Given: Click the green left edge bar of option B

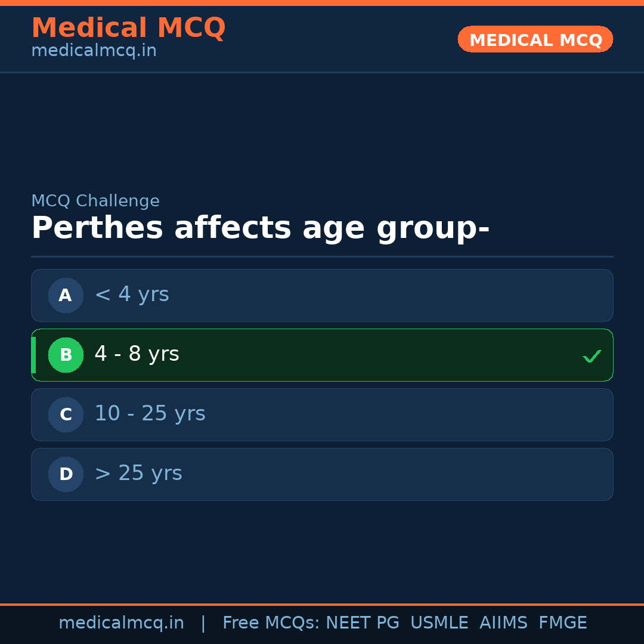Looking at the screenshot, I should point(33,355).
